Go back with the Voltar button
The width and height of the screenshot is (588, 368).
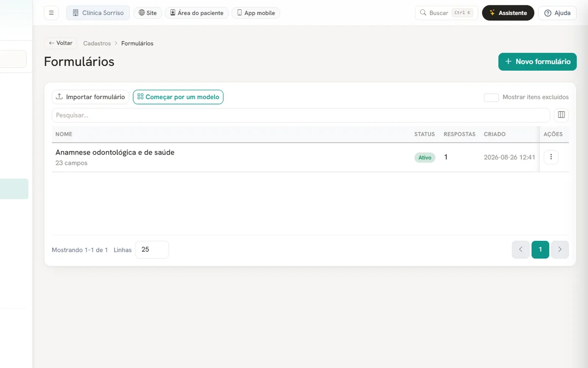click(61, 43)
